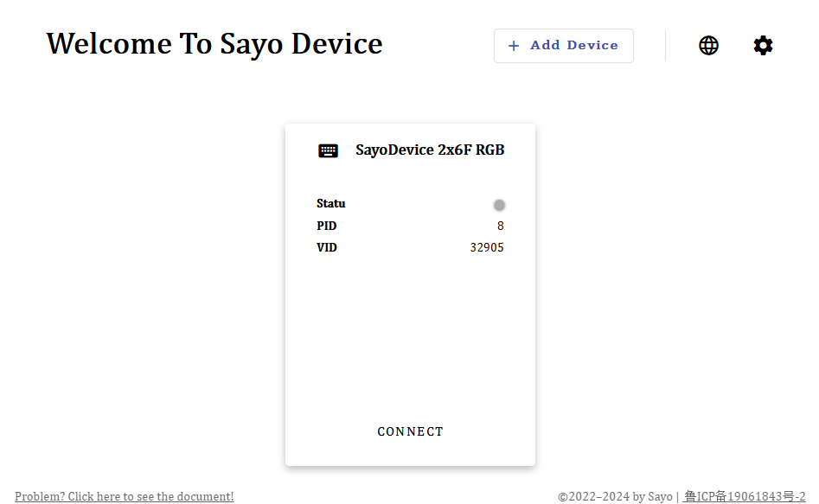Open the Add Device dialog
The width and height of the screenshot is (819, 504).
tap(563, 46)
